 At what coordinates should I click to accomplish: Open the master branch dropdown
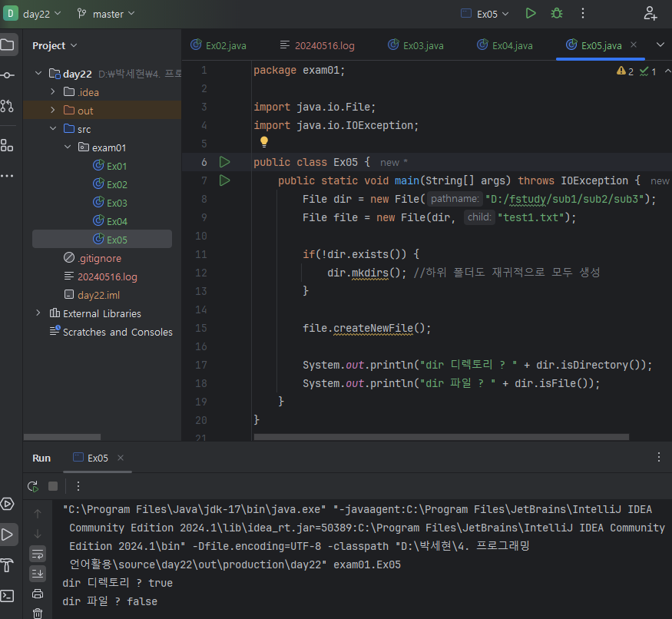106,14
